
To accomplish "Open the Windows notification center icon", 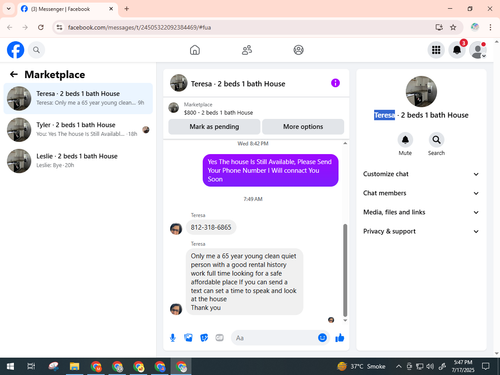I will pyautogui.click(x=486, y=367).
